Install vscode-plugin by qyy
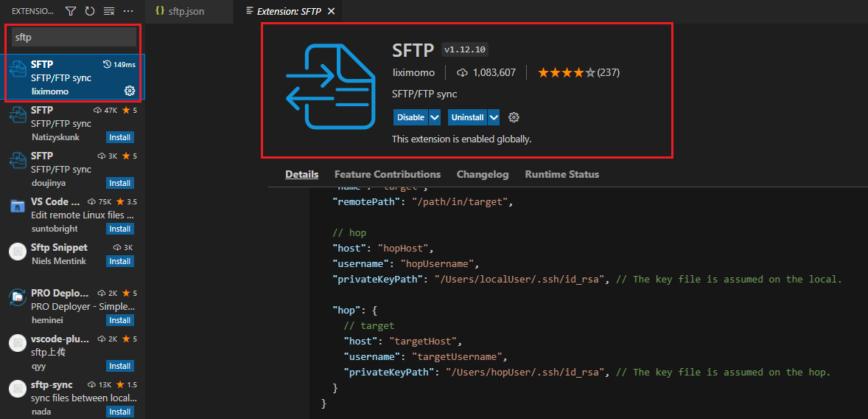The image size is (868, 419). 120,366
